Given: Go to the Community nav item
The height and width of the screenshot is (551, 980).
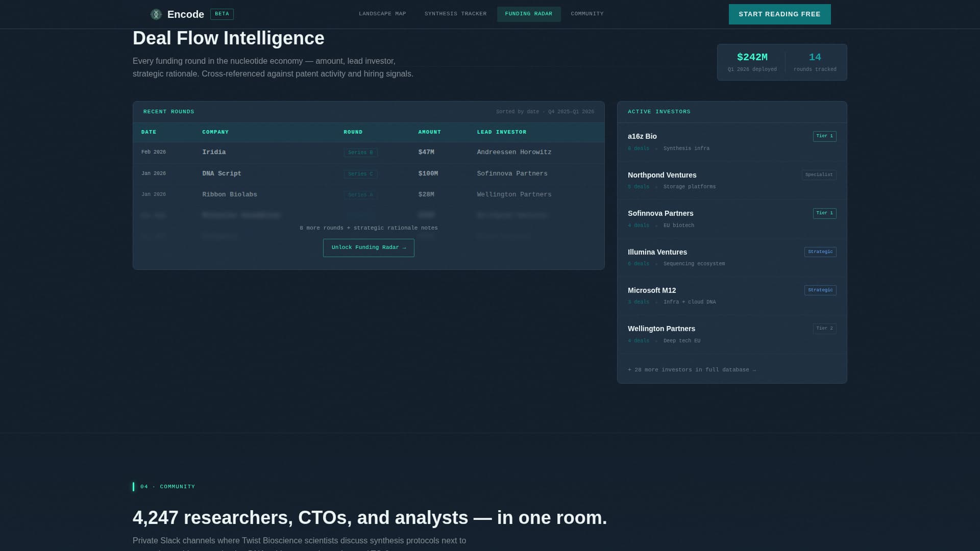Looking at the screenshot, I should [x=587, y=14].
